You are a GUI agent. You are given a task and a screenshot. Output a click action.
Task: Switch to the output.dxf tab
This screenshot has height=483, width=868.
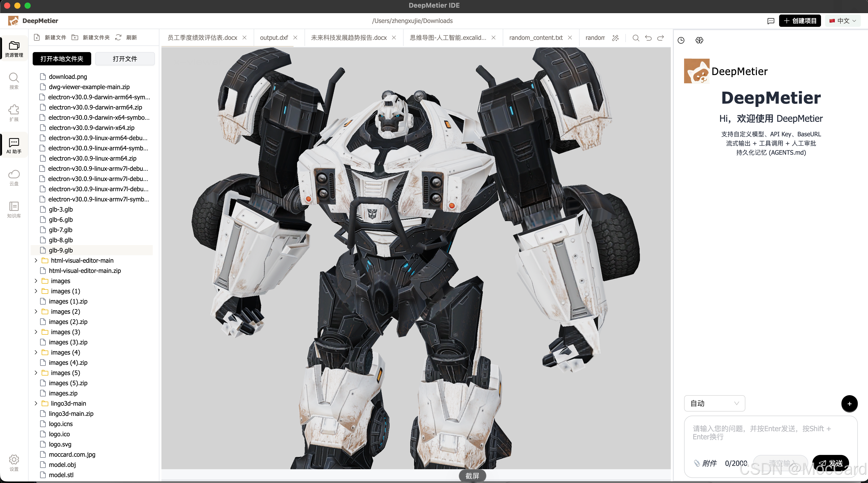point(274,38)
